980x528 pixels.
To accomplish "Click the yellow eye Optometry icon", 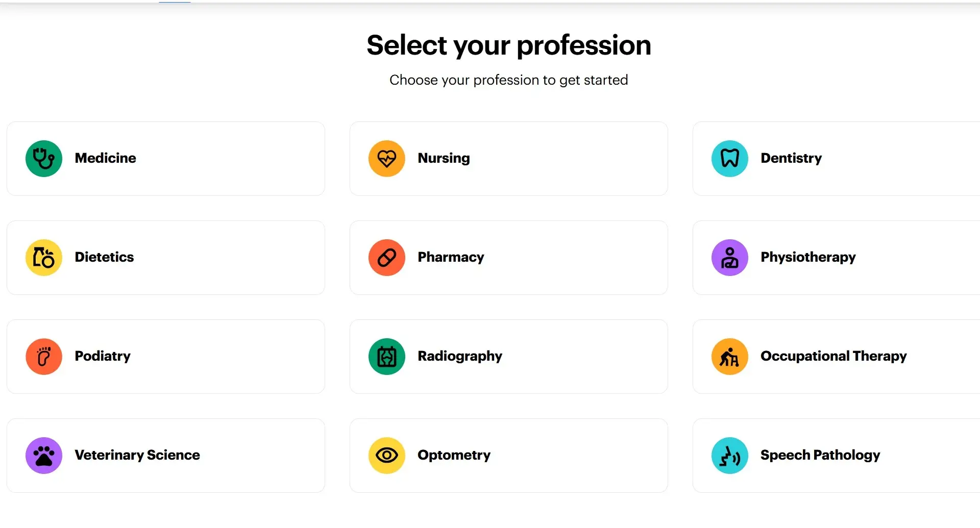I will tap(387, 456).
